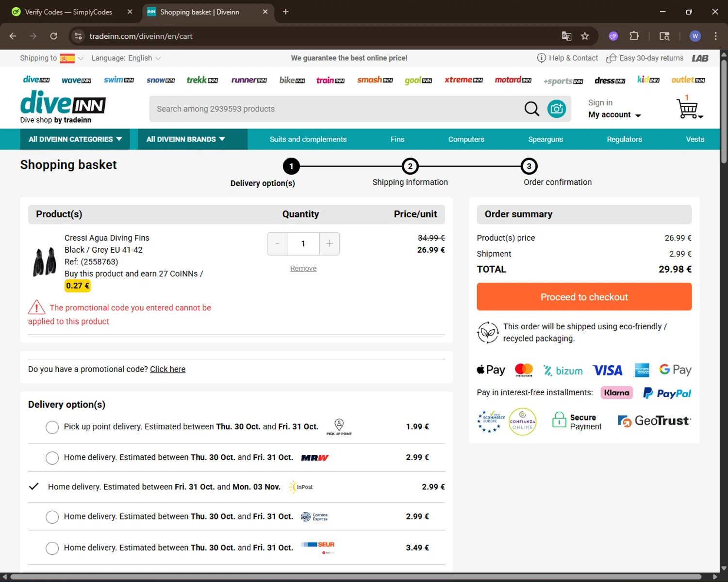The height and width of the screenshot is (582, 728).
Task: Select Pick up point delivery 1.99 €
Action: (52, 427)
